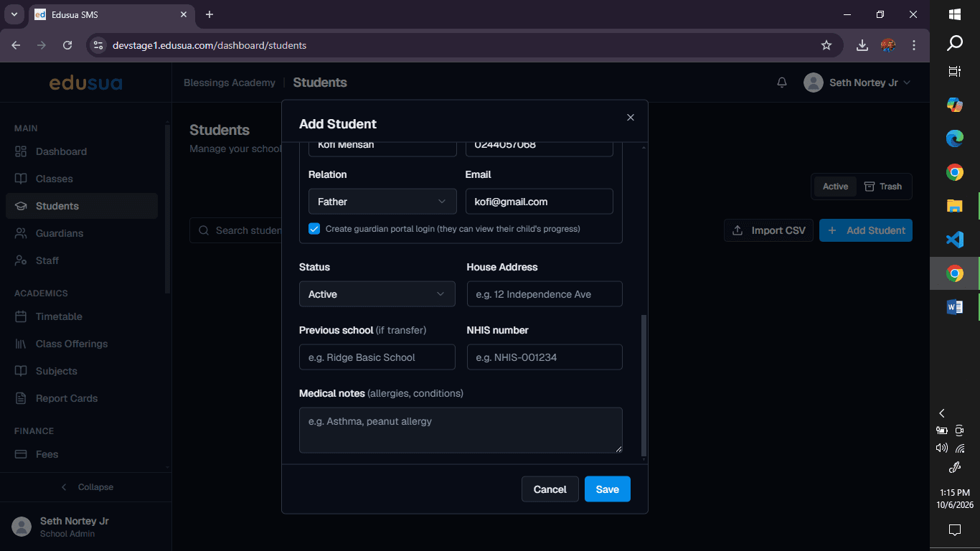Image resolution: width=980 pixels, height=551 pixels.
Task: Uncheck Create guardian portal login
Action: (314, 229)
